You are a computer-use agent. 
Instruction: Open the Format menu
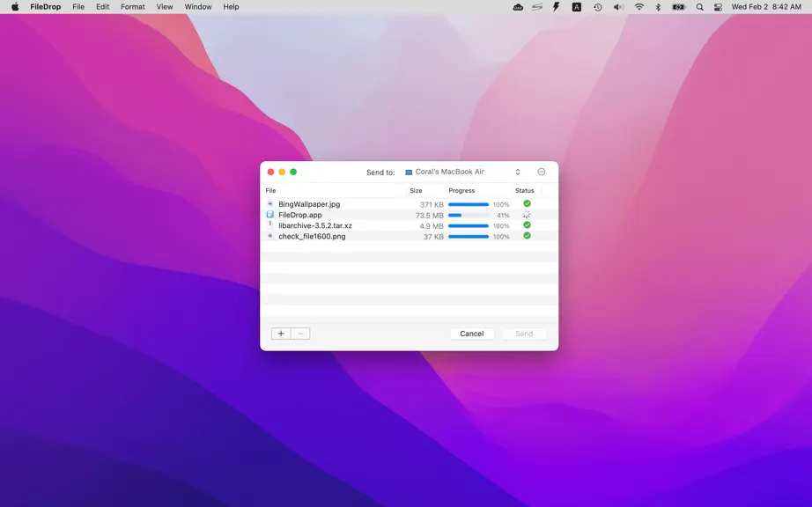tap(133, 7)
